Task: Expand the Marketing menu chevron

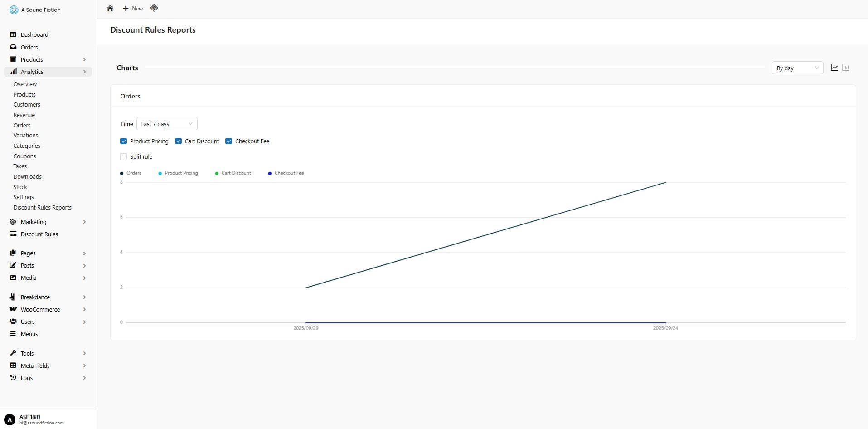Action: 84,222
